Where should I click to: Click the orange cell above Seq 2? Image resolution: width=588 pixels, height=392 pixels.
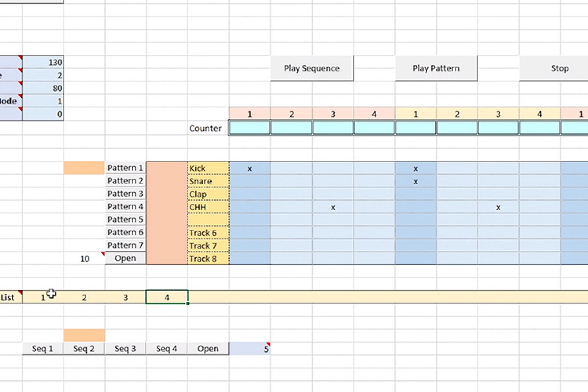[x=84, y=336]
